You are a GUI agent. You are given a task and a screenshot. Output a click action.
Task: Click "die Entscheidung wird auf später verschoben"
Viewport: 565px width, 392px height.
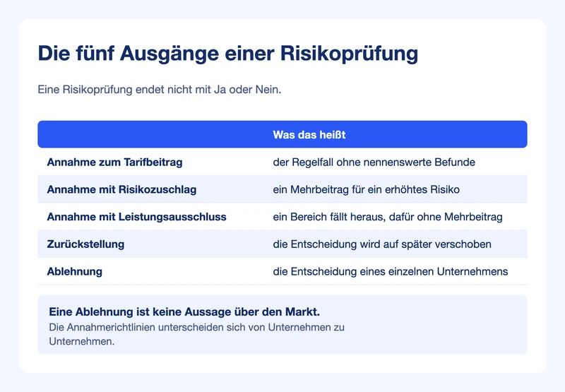point(382,244)
